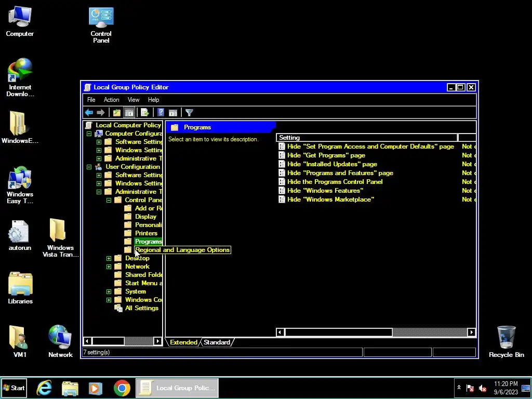Click the Setting column header

pos(366,137)
